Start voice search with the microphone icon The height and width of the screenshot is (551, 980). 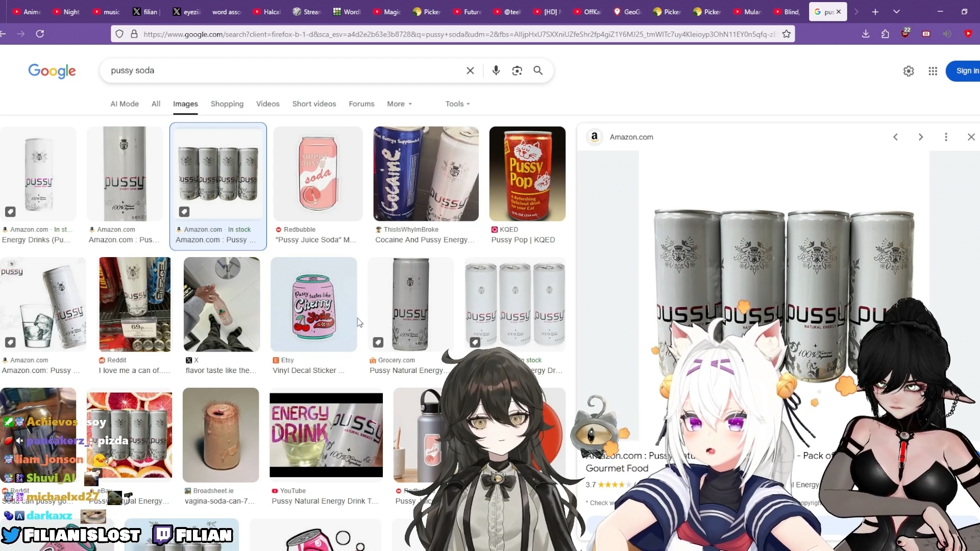pos(496,70)
